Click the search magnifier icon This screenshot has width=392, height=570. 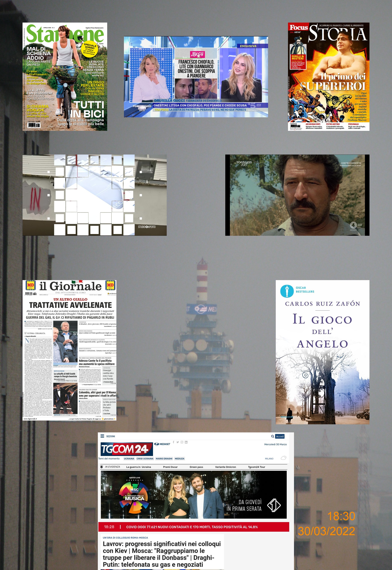(x=272, y=436)
